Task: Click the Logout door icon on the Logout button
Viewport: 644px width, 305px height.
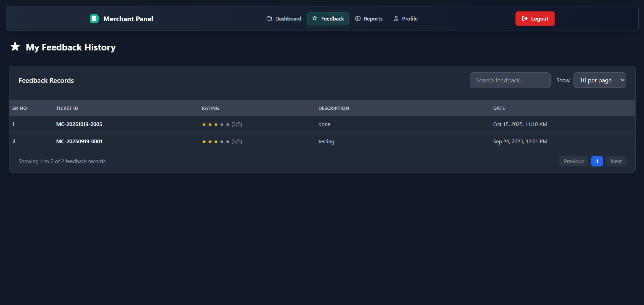Action: [524, 18]
